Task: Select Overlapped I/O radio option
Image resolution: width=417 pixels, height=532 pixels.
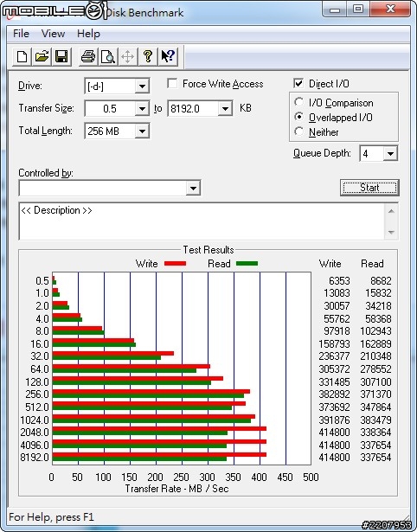Action: (299, 117)
